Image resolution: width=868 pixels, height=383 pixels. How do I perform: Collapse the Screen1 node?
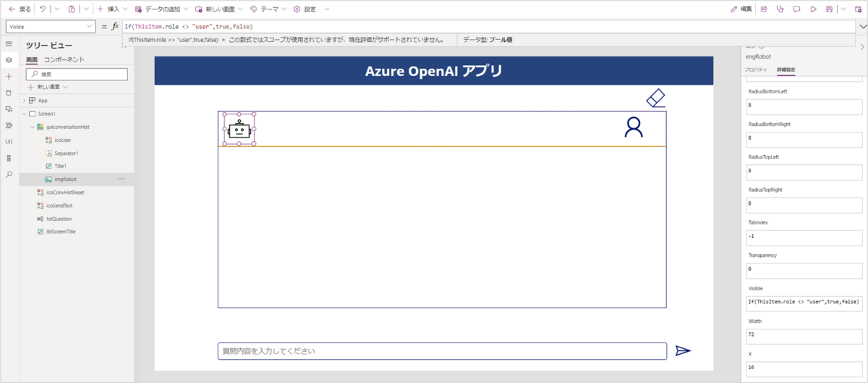[x=25, y=114]
